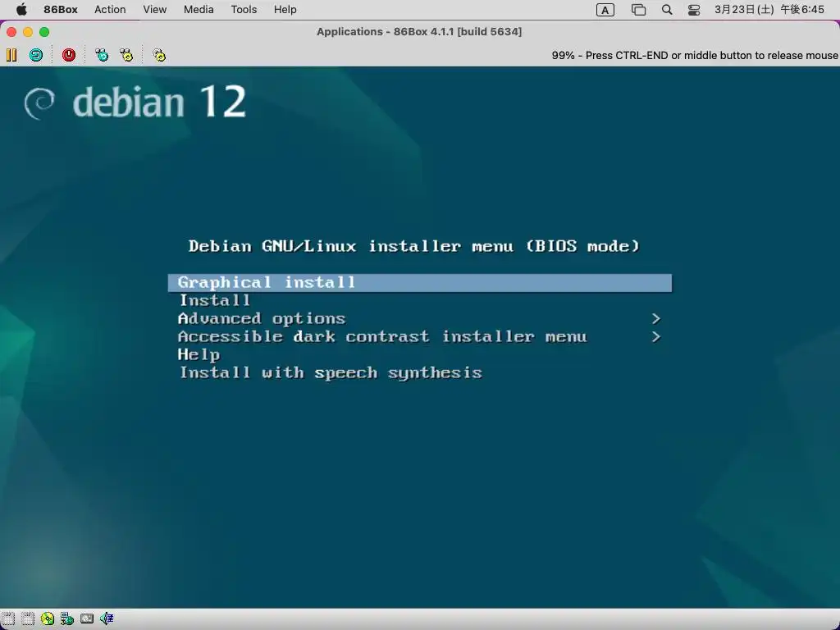Close the 86Box window with the red button
The image size is (840, 630).
point(11,32)
